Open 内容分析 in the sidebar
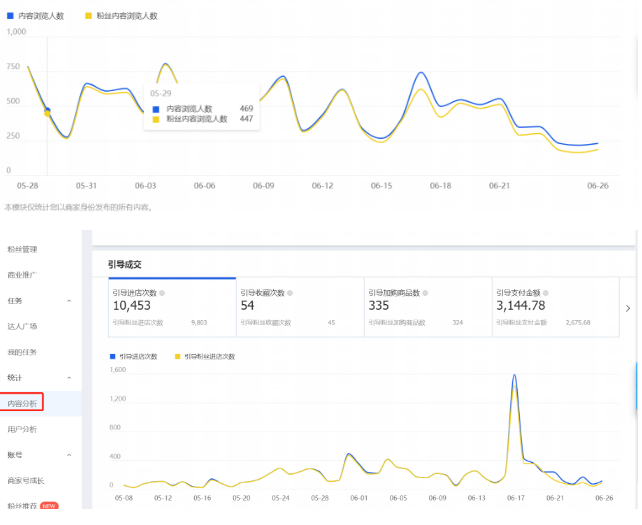Image resolution: width=642 pixels, height=525 pixels. 23,404
